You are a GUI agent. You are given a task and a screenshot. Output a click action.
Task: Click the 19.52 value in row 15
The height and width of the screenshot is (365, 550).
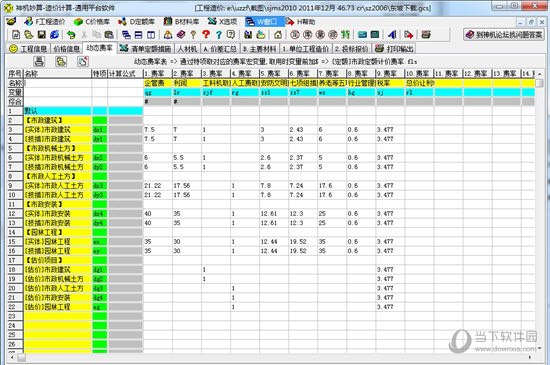[x=298, y=242]
